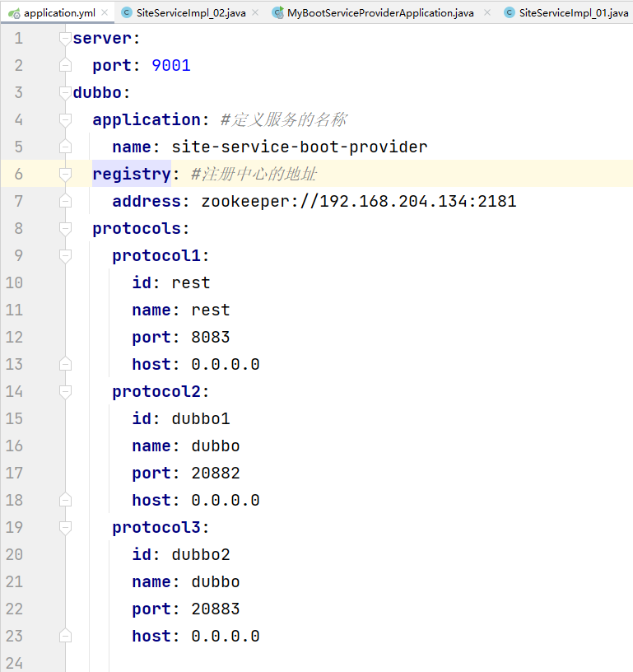Collapse the registry block on line 6
The image size is (633, 672).
65,175
